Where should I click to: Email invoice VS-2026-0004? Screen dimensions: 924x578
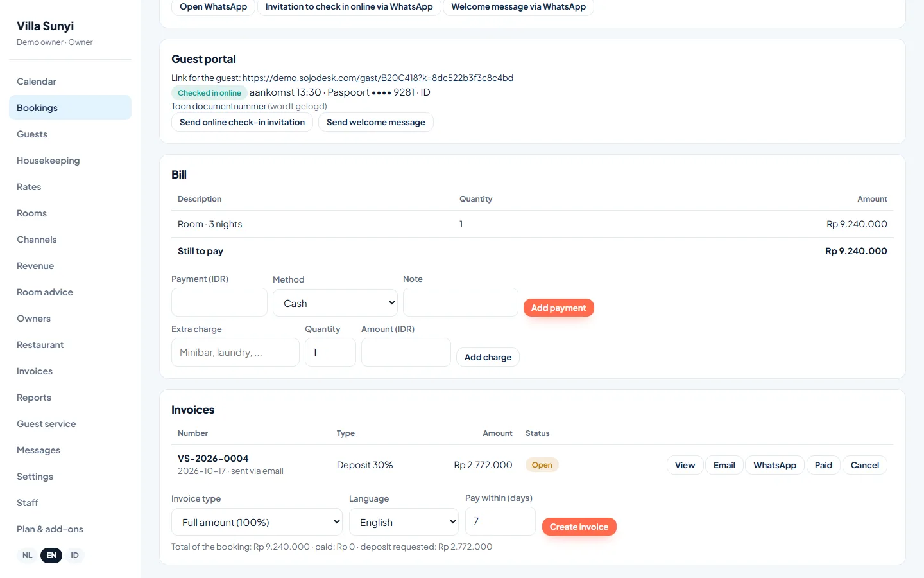[x=724, y=465]
